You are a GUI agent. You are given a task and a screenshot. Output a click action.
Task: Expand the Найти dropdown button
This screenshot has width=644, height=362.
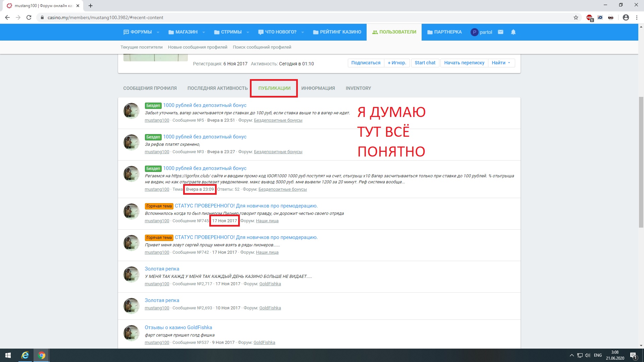point(501,63)
